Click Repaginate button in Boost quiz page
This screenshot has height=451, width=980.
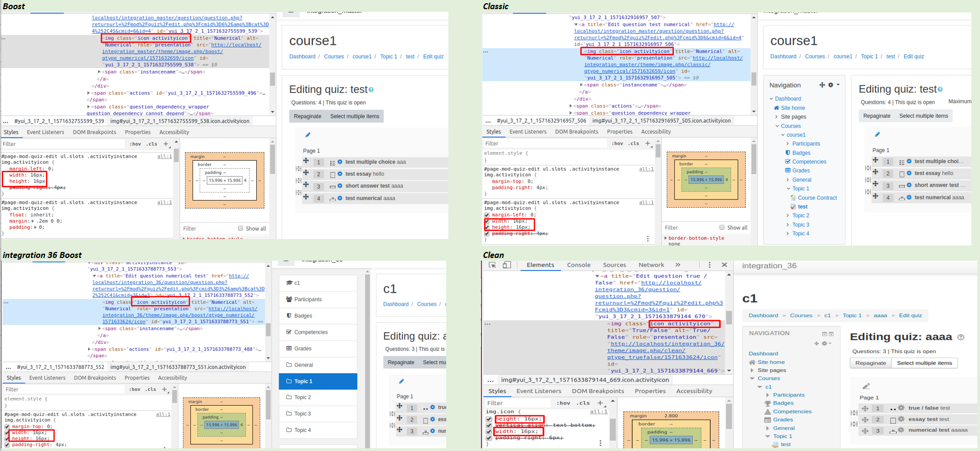(307, 116)
